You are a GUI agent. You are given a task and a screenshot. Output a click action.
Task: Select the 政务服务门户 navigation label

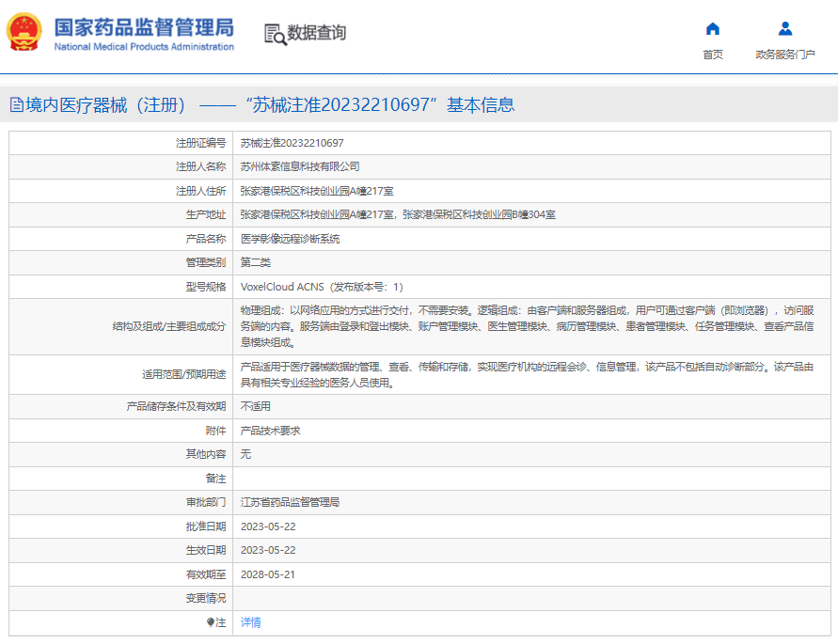(785, 55)
